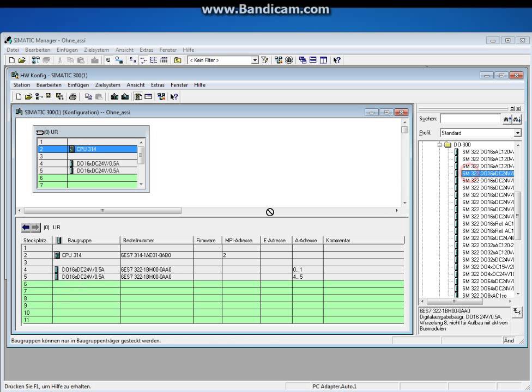Click the MPI-Adresse column header
The image size is (532, 392).
[x=241, y=240]
